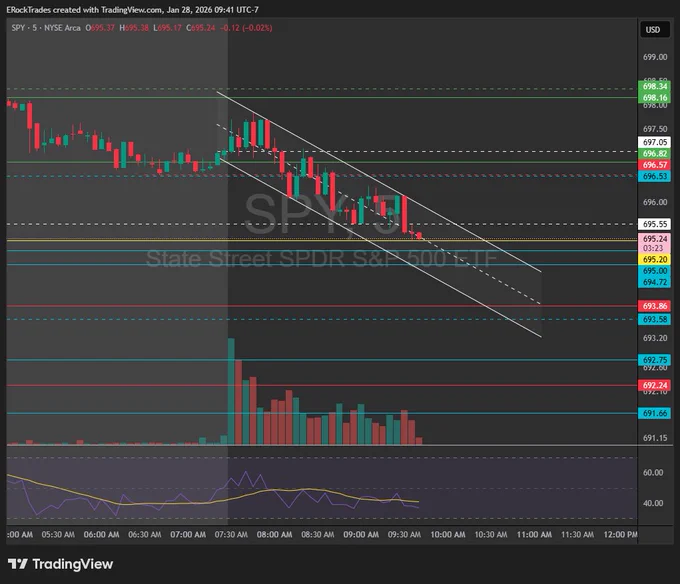Click the 10:30 AM time label

[491, 535]
